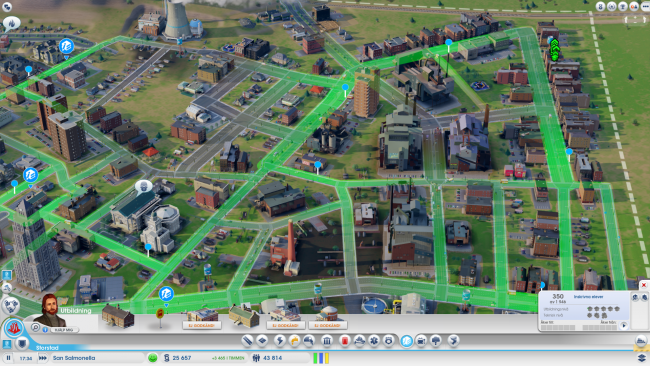Click the orange map-pin friends icon

[634, 6]
